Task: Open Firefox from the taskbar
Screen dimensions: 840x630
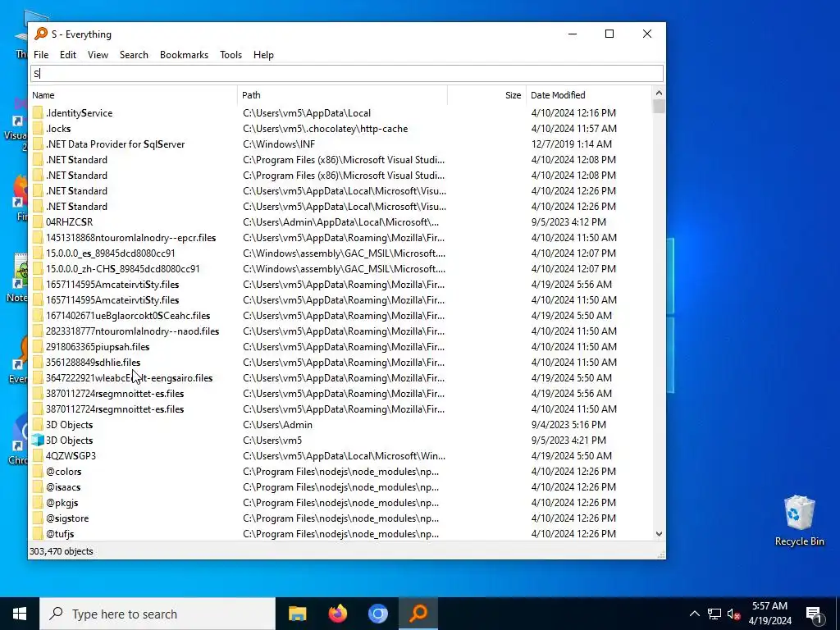Action: point(337,614)
